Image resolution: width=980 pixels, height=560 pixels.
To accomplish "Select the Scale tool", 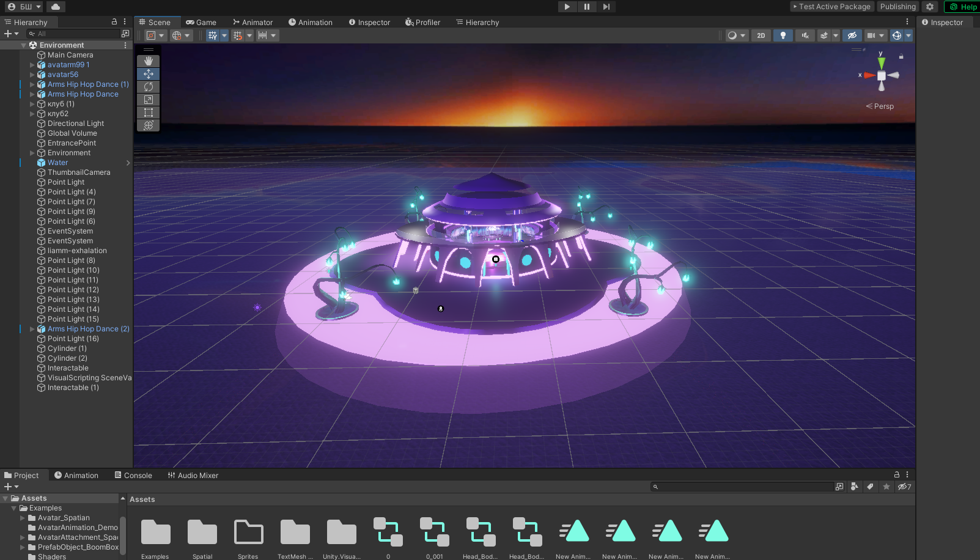I will tap(148, 100).
